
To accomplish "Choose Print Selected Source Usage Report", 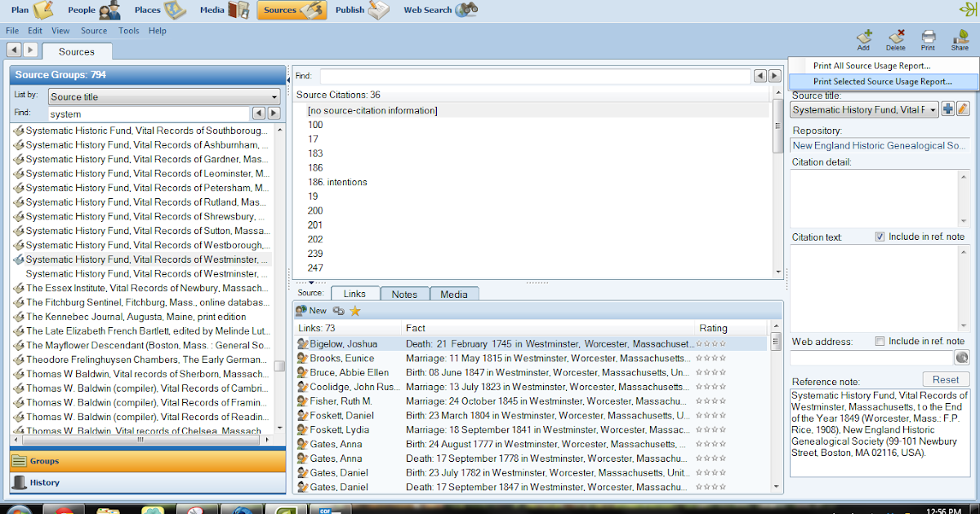I will click(883, 82).
